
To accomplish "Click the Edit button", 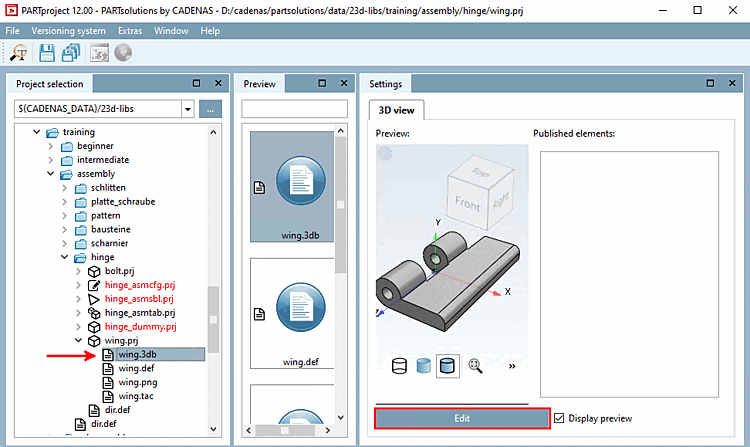I will click(462, 418).
